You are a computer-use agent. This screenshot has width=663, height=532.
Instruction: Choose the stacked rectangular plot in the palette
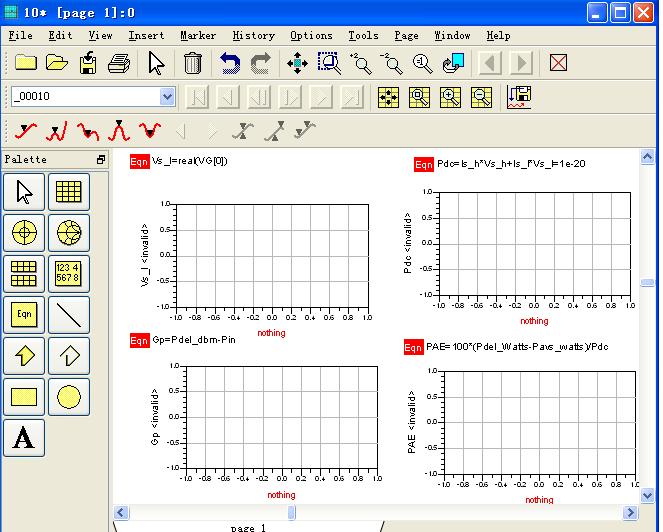(x=24, y=274)
